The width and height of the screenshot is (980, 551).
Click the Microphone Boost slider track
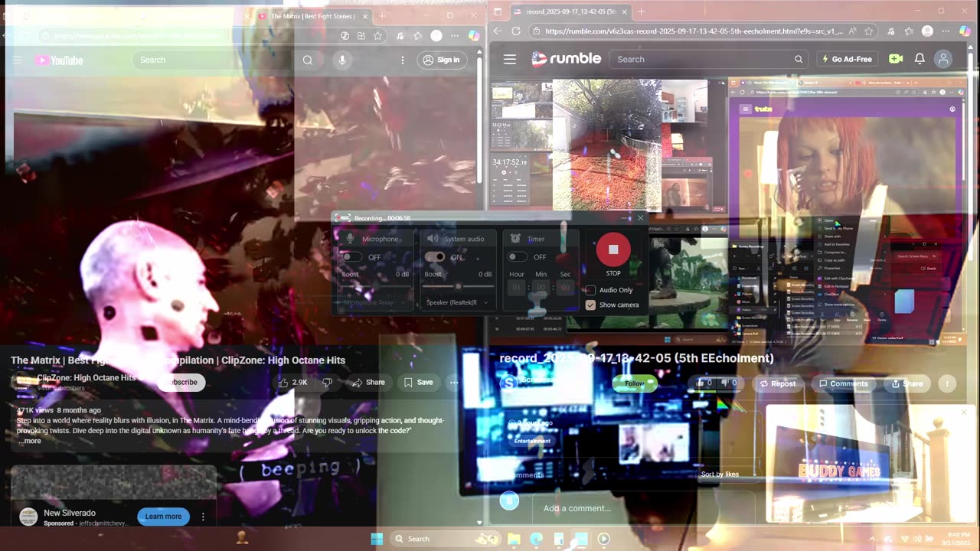(x=374, y=286)
